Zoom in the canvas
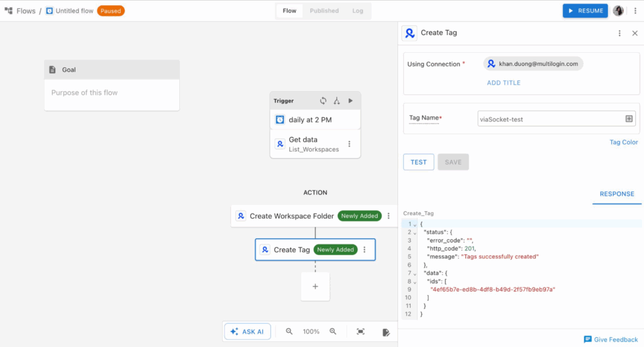644x347 pixels. click(x=333, y=331)
